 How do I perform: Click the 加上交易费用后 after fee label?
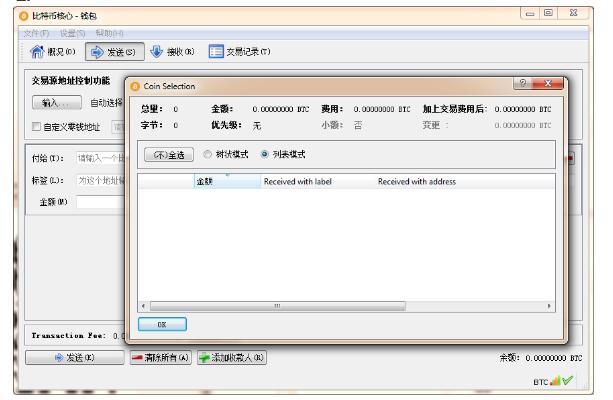pyautogui.click(x=455, y=109)
